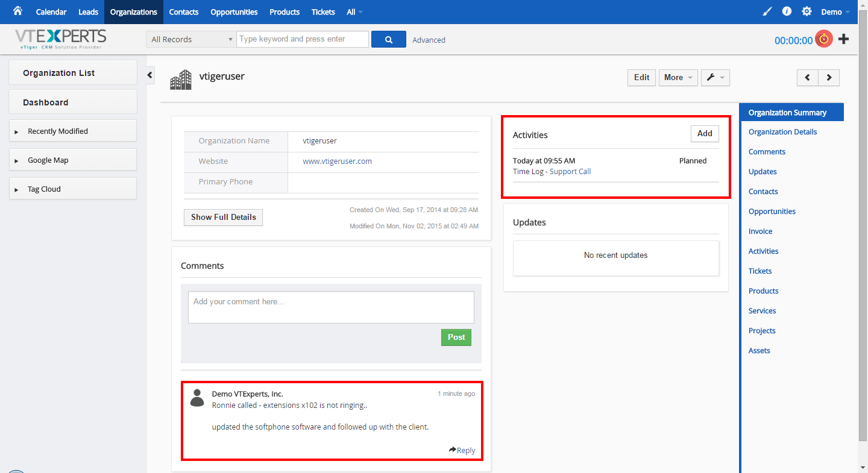Open the theme brush icon
The width and height of the screenshot is (868, 473).
tap(767, 11)
